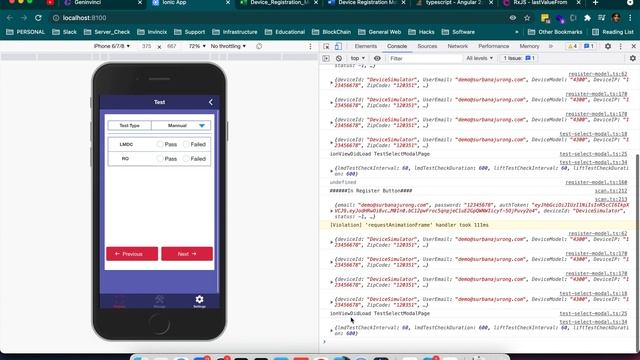This screenshot has height=360, width=640.
Task: Click the device height field showing 667
Action: [x=171, y=46]
